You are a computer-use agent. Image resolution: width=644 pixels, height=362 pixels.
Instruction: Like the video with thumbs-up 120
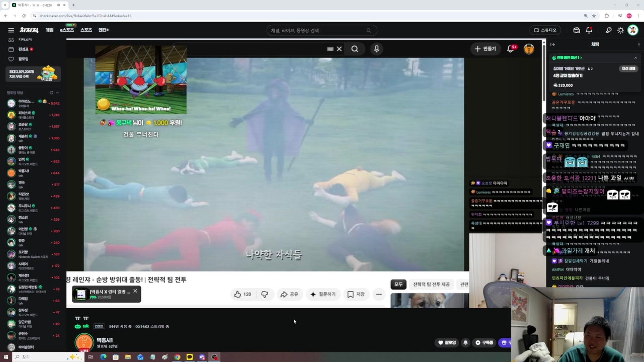pyautogui.click(x=243, y=294)
